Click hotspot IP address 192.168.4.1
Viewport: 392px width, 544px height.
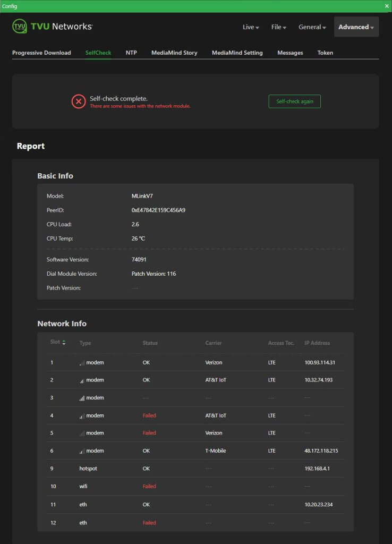point(317,469)
